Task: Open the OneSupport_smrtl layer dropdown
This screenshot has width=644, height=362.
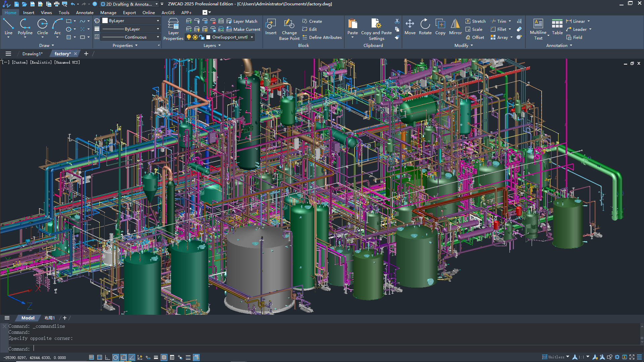Action: click(x=252, y=37)
